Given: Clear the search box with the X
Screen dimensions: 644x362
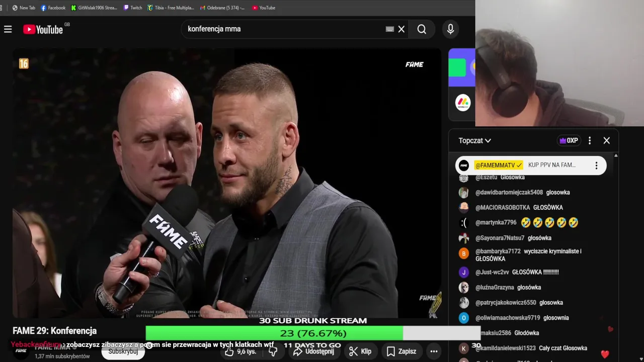Looking at the screenshot, I should (401, 29).
